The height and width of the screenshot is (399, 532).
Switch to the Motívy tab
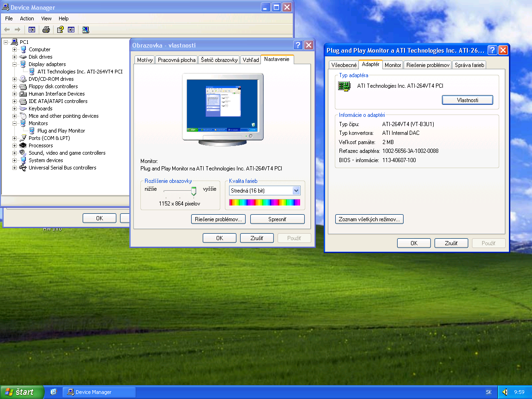pyautogui.click(x=145, y=60)
